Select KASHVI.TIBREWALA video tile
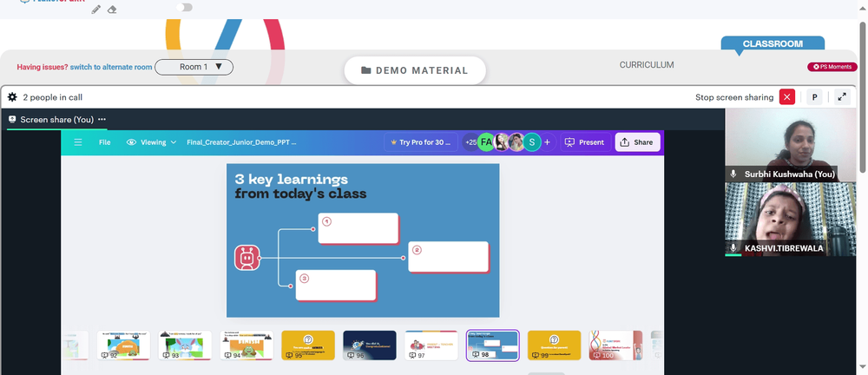 click(791, 220)
